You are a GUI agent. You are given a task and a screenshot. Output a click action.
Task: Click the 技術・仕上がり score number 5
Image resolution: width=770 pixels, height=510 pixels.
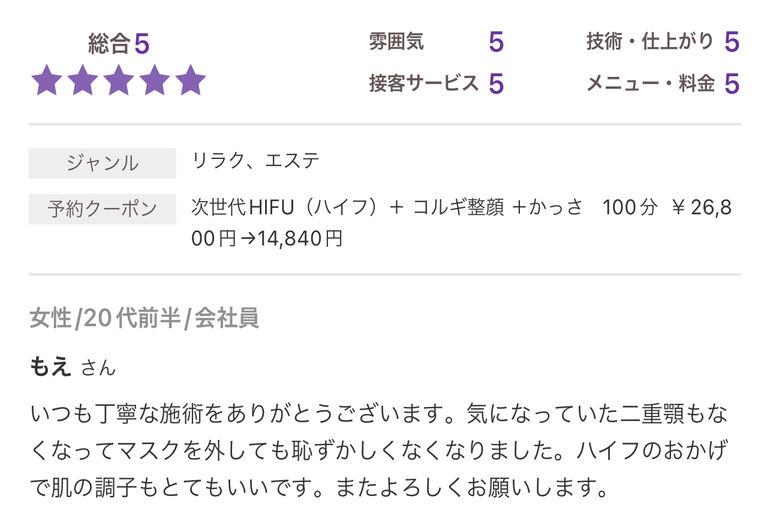(x=732, y=42)
